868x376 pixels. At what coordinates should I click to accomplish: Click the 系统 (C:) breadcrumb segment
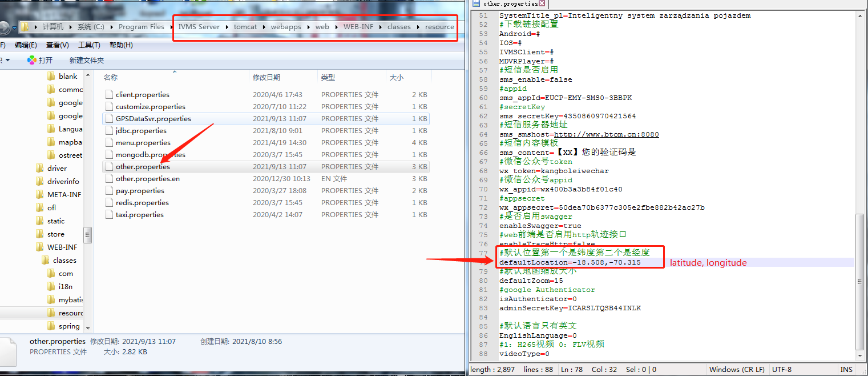click(92, 27)
